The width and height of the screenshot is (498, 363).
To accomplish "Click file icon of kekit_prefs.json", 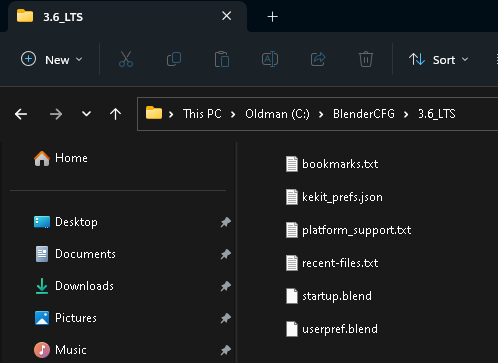I will (292, 197).
